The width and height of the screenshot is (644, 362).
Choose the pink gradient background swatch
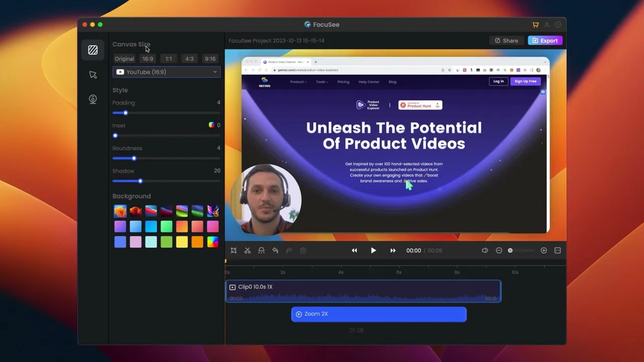click(213, 227)
